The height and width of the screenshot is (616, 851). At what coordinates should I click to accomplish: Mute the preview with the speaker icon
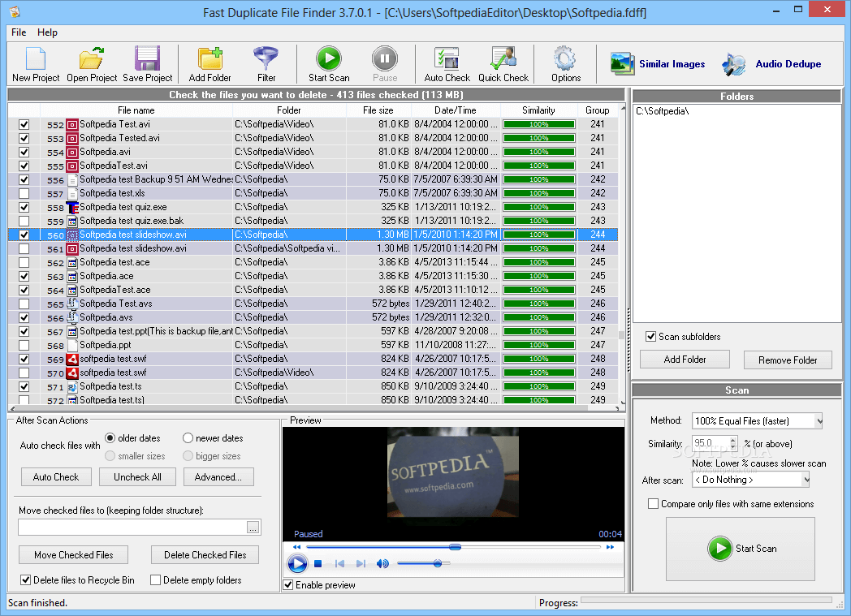coord(382,564)
